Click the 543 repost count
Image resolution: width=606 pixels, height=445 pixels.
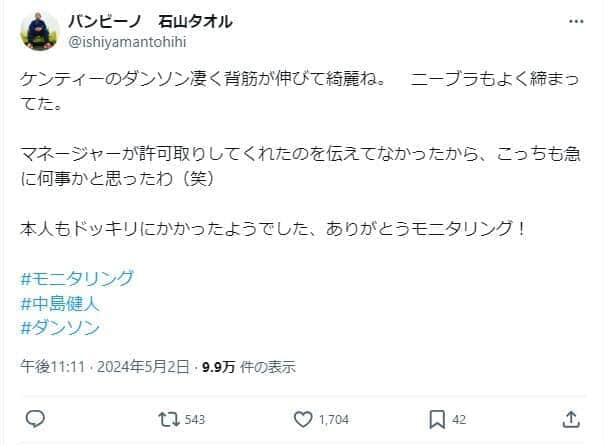point(195,419)
